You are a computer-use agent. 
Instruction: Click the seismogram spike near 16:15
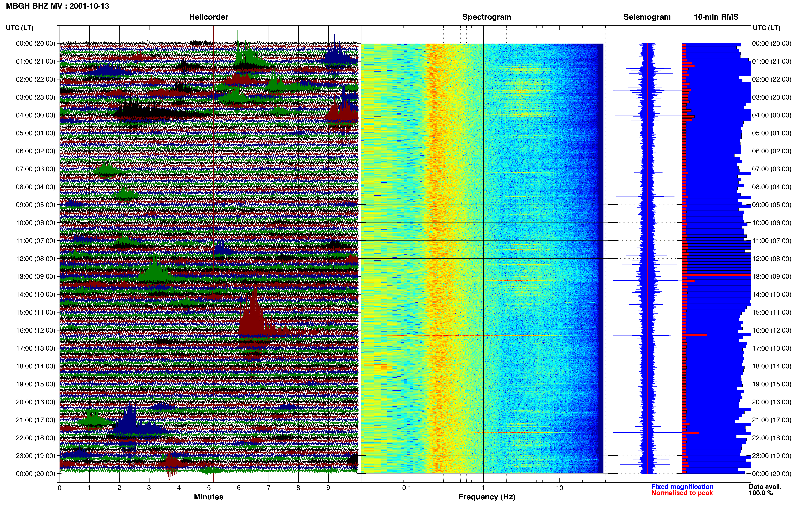click(x=647, y=335)
